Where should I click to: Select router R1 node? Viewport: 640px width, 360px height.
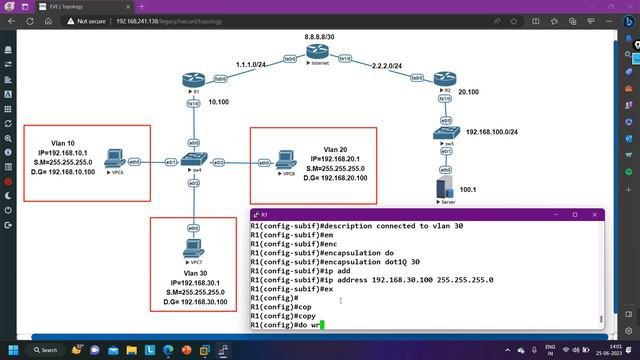pyautogui.click(x=193, y=80)
